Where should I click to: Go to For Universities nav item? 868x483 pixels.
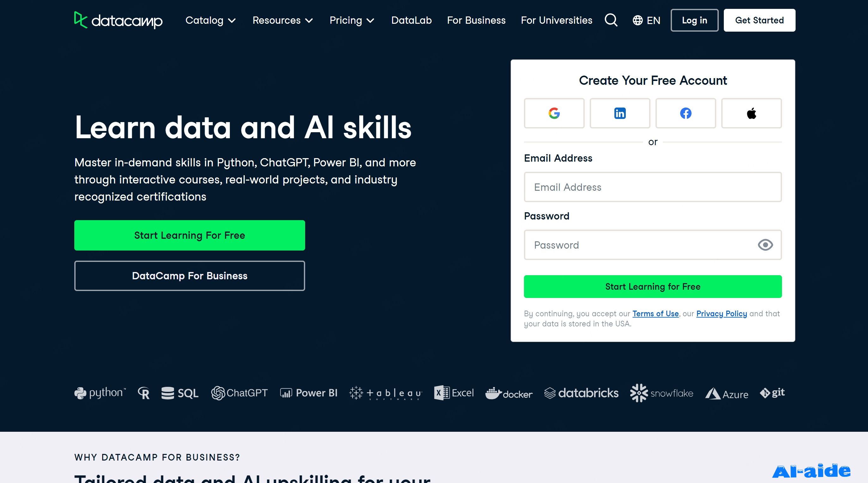(556, 20)
